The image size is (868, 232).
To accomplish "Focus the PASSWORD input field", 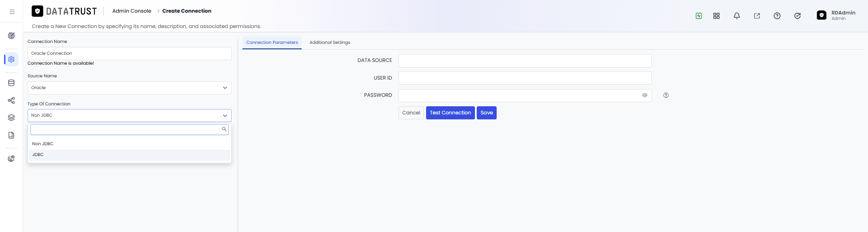I will click(525, 95).
